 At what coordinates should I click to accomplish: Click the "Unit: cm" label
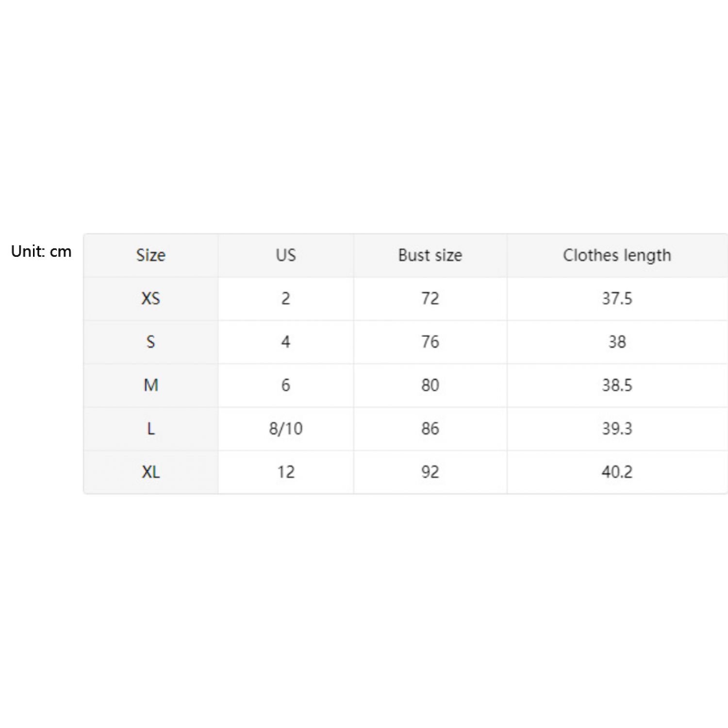41,251
